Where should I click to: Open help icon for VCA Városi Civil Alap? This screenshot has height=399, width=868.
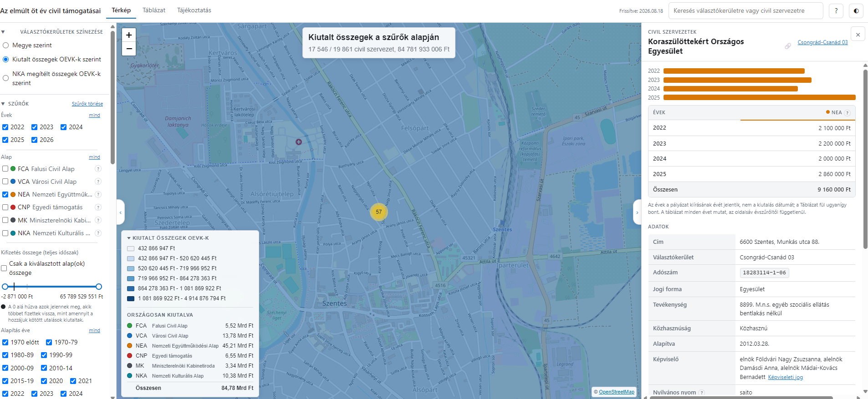pos(98,182)
